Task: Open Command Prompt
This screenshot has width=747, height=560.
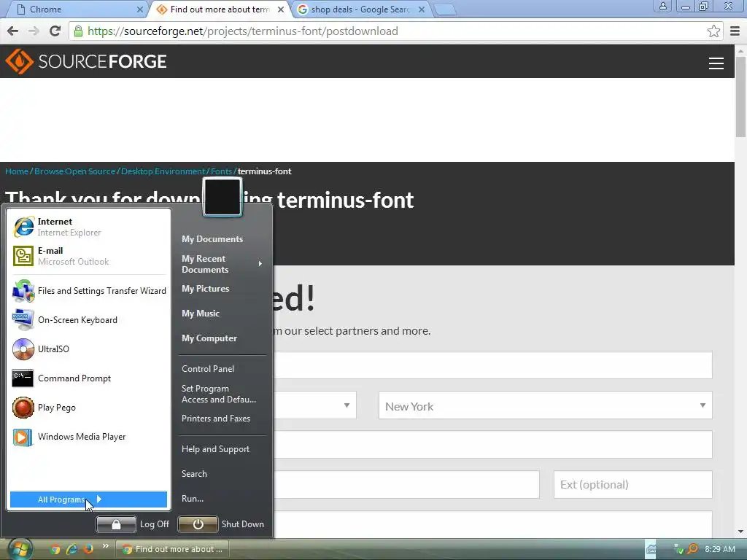Action: click(88, 378)
